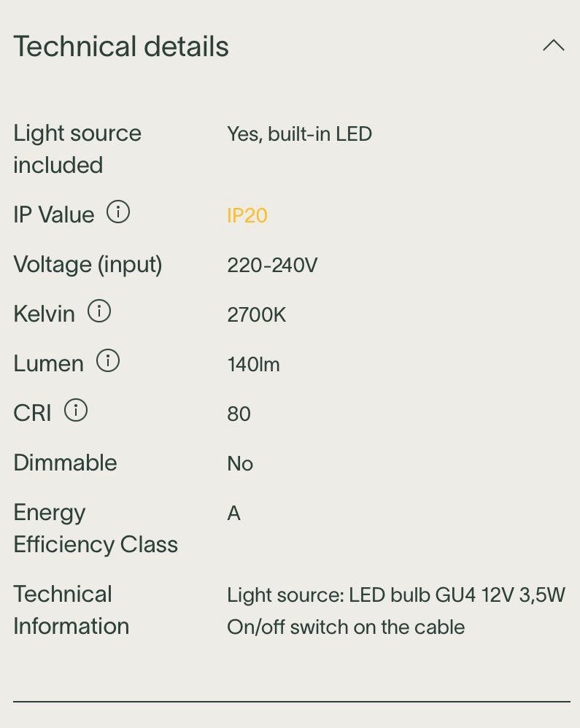
Task: Select the 220-240V voltage value
Action: (272, 265)
